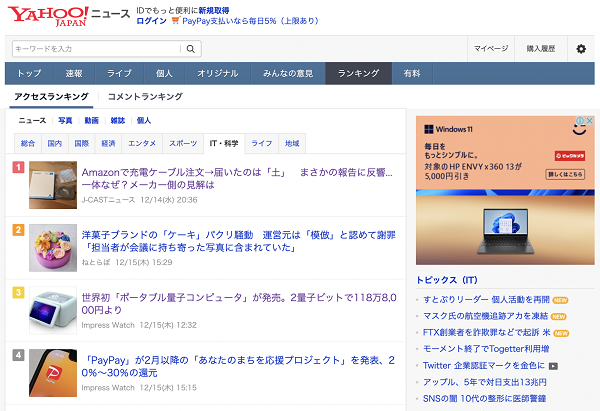Open モーメント終了でTogetter利用増 topic

pos(486,349)
